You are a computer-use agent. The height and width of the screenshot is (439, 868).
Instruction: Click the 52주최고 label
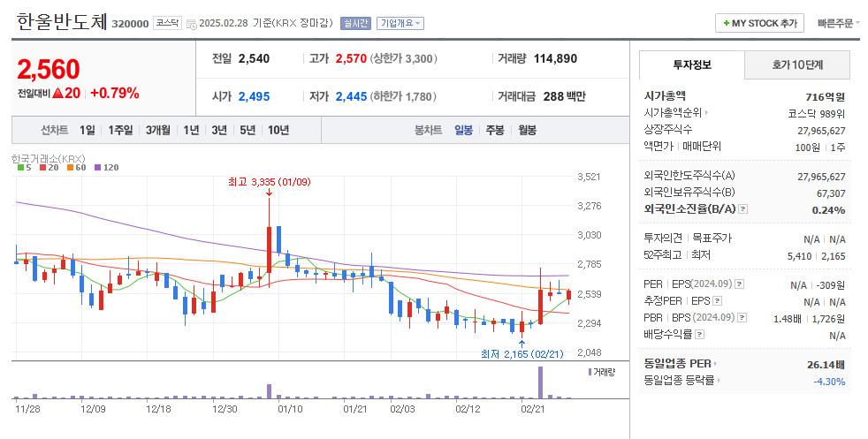coord(662,255)
